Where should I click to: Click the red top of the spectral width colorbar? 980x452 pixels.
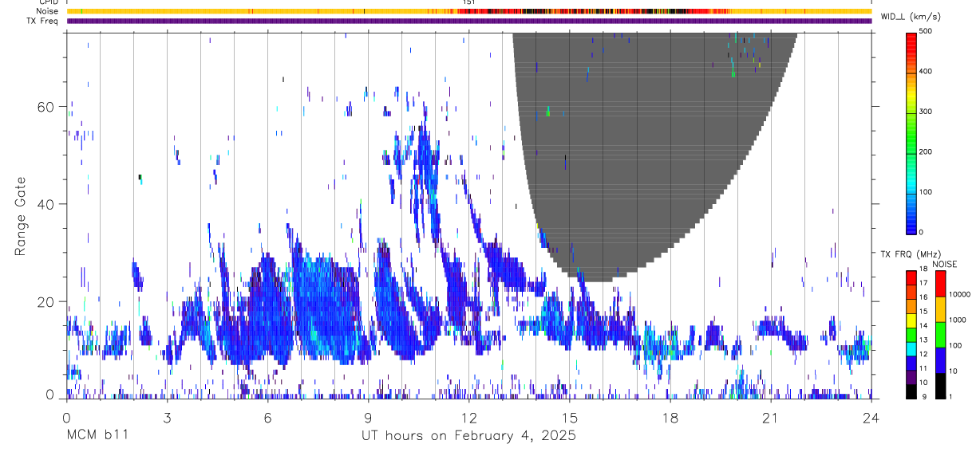point(912,44)
